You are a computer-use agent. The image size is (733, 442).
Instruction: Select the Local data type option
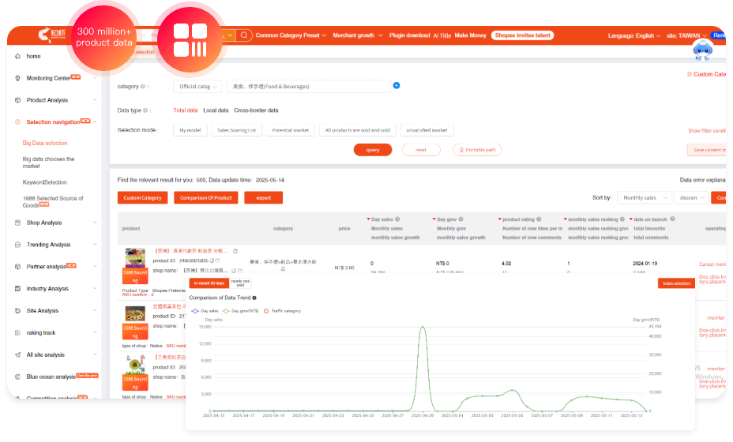[x=215, y=110]
